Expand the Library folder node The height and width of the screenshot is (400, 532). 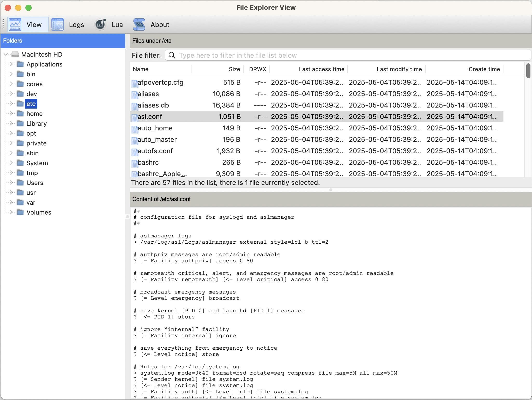click(11, 123)
